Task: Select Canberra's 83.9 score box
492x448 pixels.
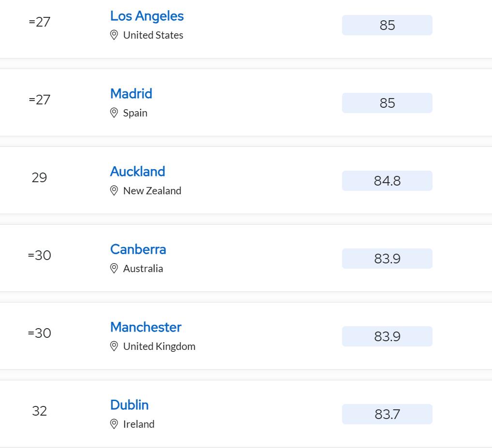Action: pyautogui.click(x=387, y=259)
